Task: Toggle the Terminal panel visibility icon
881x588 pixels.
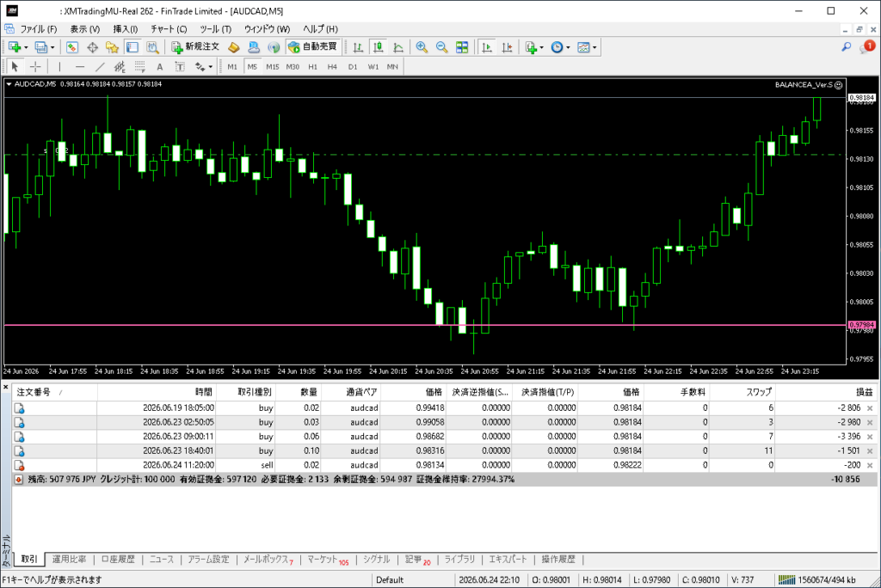Action: click(132, 47)
